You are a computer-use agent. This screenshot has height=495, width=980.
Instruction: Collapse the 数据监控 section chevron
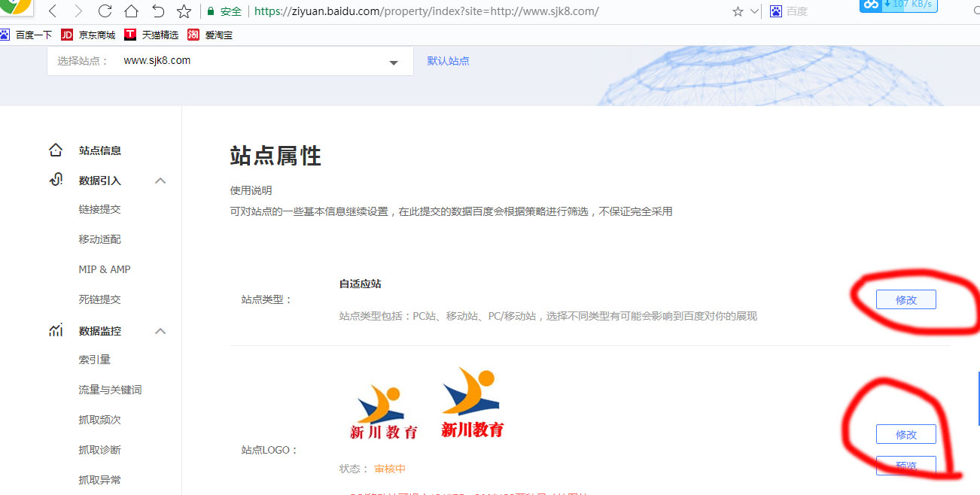pos(160,330)
